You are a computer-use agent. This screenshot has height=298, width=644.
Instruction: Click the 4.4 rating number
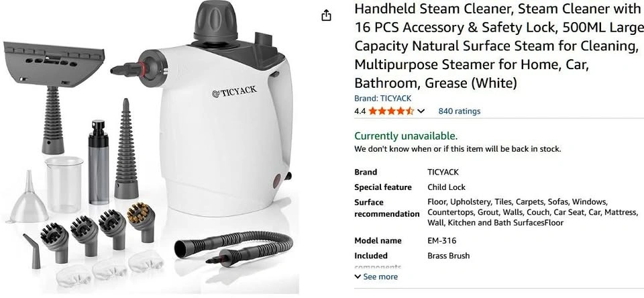click(x=360, y=111)
